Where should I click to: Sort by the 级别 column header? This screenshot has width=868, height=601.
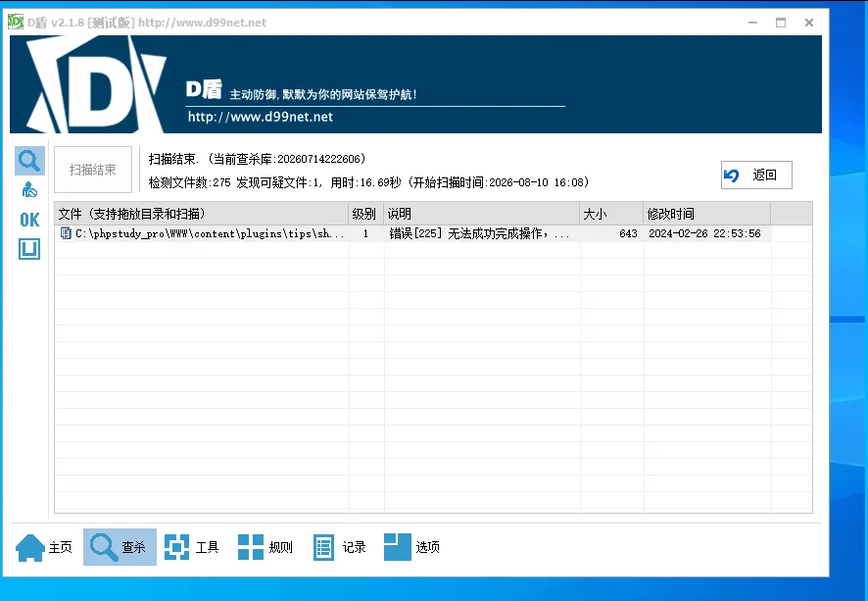pyautogui.click(x=365, y=214)
